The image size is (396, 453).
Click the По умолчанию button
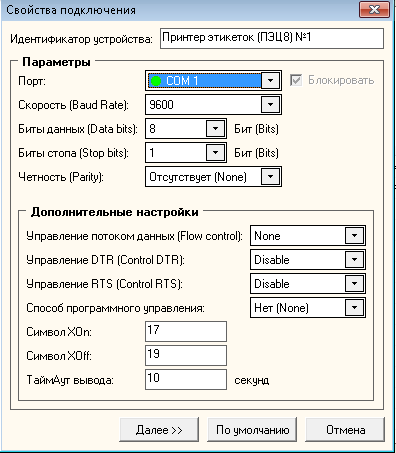252,430
